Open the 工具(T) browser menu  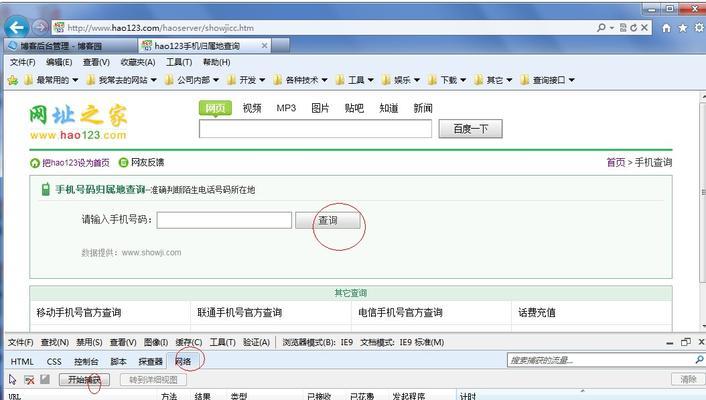click(x=179, y=62)
